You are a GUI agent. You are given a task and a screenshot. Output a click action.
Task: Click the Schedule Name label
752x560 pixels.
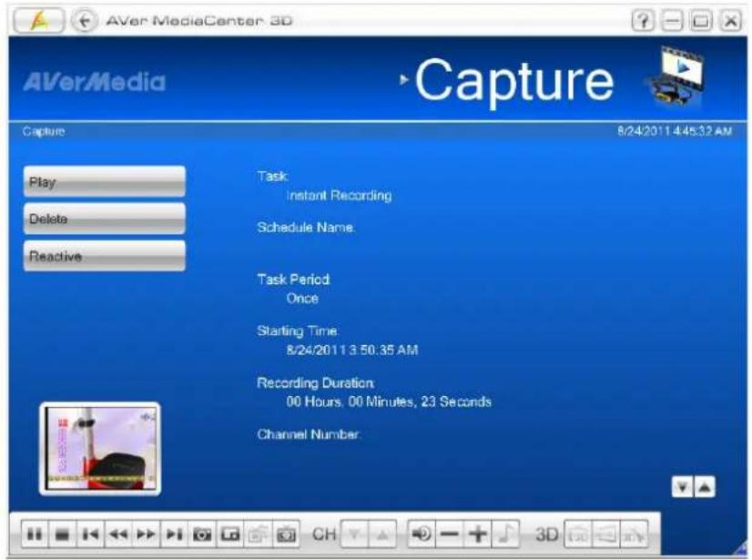pyautogui.click(x=306, y=227)
